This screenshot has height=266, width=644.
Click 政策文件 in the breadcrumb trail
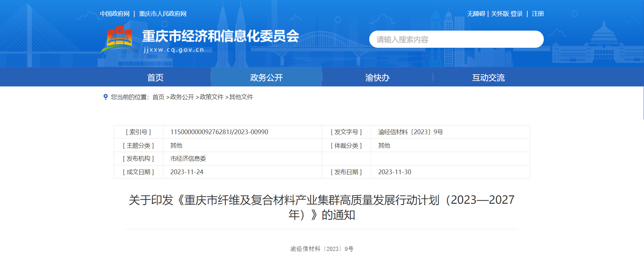click(x=212, y=97)
